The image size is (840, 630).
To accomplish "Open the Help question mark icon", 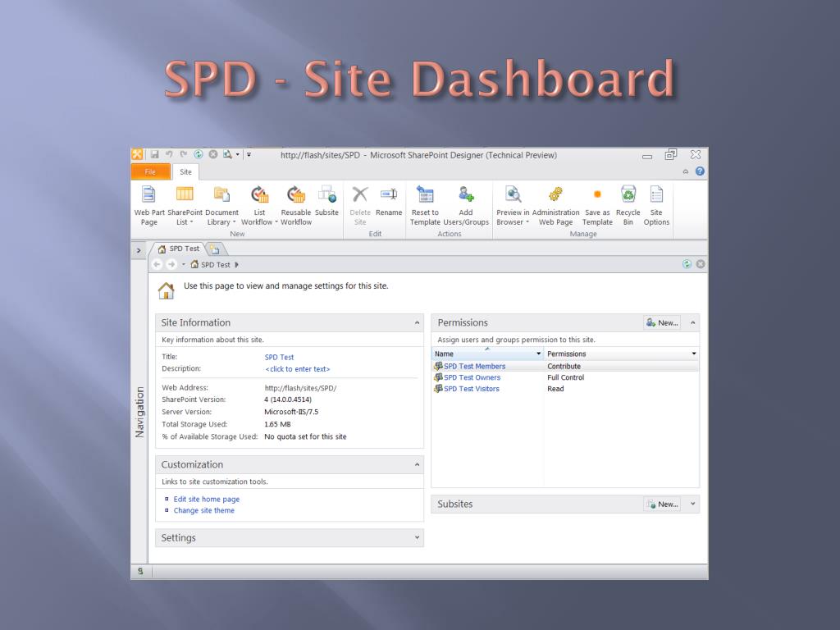I will (x=700, y=171).
